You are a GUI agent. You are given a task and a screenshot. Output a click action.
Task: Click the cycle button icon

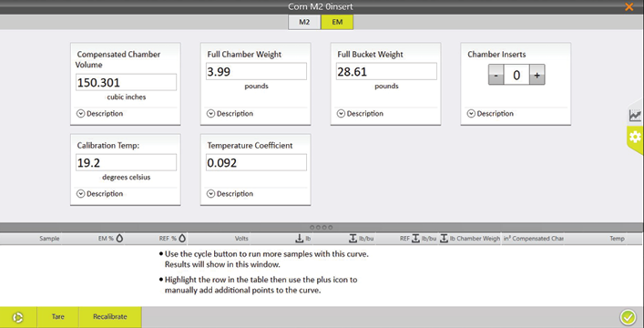tap(17, 317)
